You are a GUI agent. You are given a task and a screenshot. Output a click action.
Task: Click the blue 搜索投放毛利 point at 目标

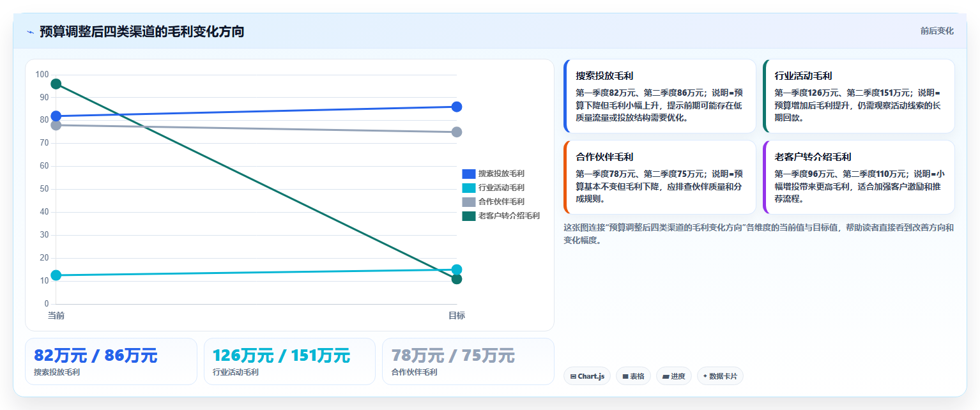pyautogui.click(x=457, y=107)
